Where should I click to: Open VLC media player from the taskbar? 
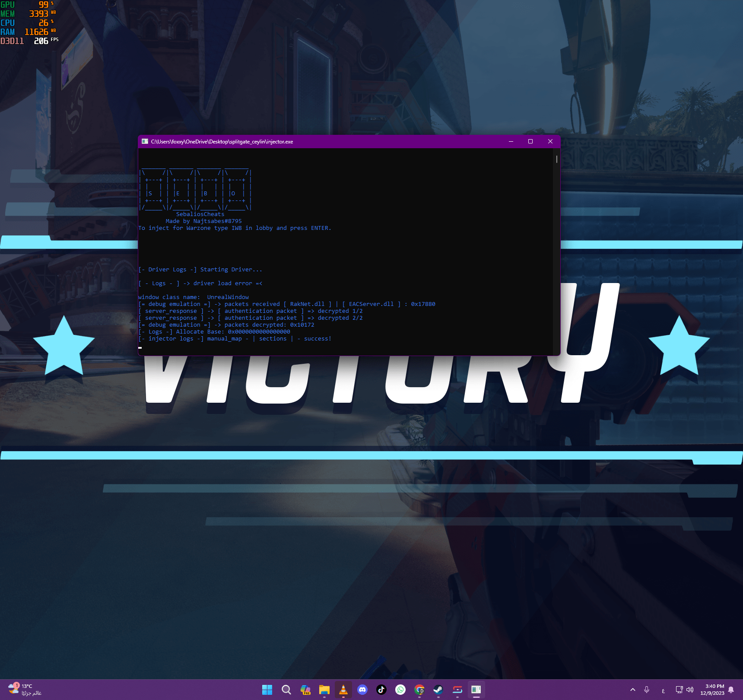(x=343, y=690)
